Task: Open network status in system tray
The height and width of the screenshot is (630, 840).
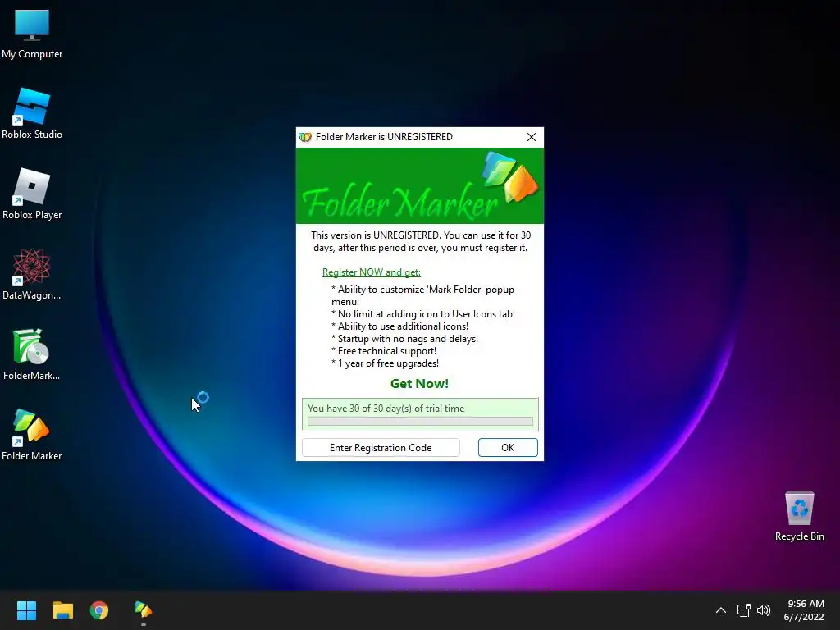Action: (x=743, y=610)
